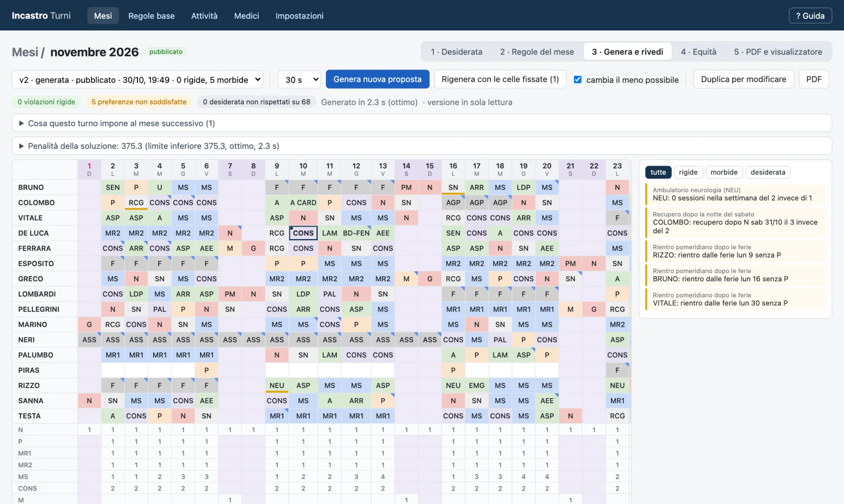Viewport: 844px width, 504px height.
Task: Click Rigenera con le celle fissate (1)
Action: coord(500,79)
